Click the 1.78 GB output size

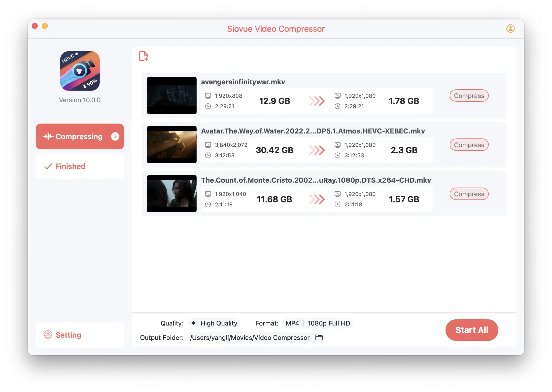click(x=404, y=101)
